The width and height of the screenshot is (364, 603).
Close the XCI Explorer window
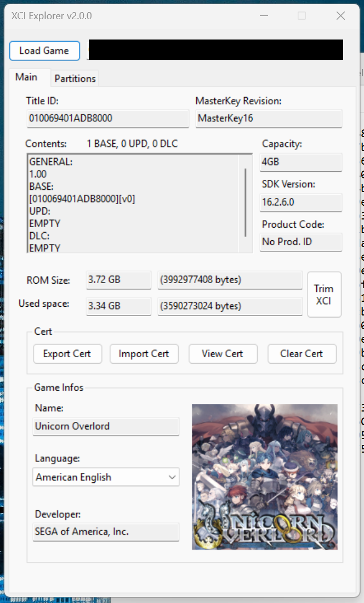[340, 16]
